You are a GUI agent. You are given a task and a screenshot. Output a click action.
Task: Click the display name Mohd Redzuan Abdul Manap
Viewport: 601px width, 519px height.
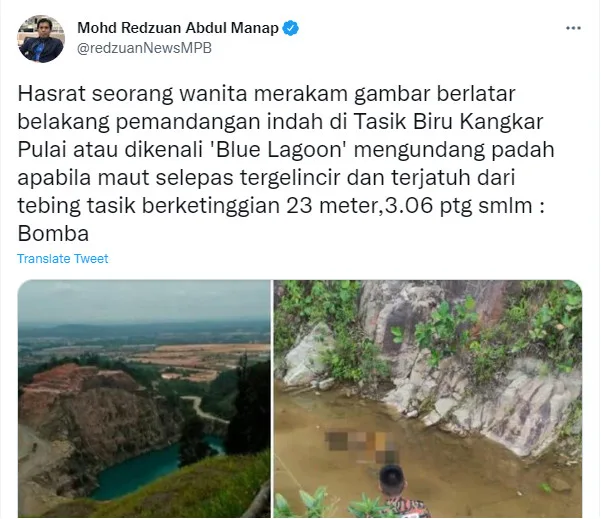pyautogui.click(x=178, y=28)
